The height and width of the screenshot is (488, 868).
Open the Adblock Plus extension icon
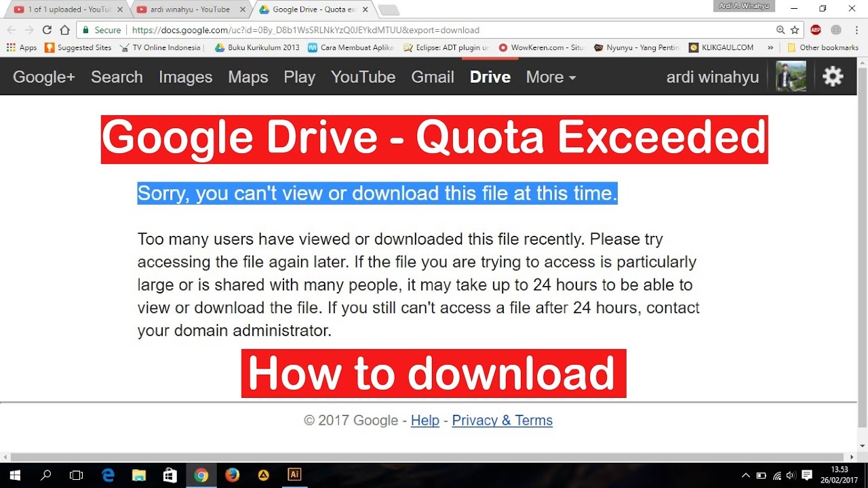(816, 30)
